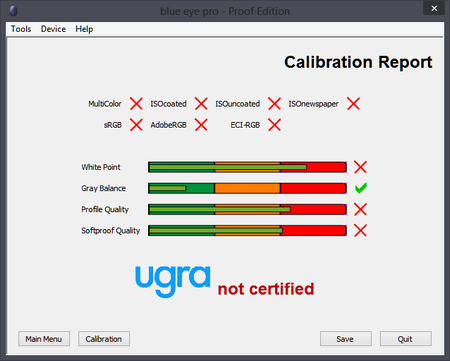Click the Gray Balance result bar
Viewport: 450px width, 361px height.
pyautogui.click(x=247, y=188)
